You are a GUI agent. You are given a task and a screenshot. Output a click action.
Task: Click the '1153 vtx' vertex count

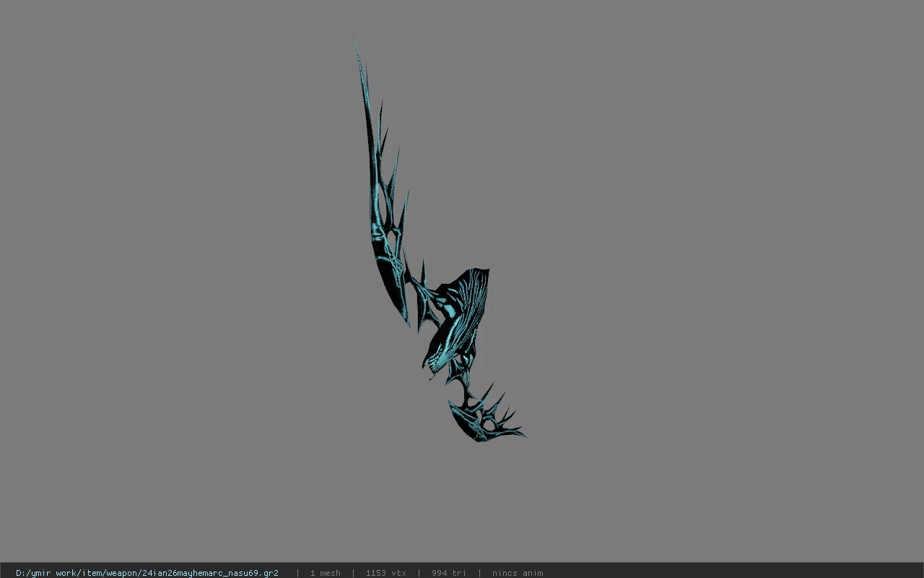pos(385,573)
